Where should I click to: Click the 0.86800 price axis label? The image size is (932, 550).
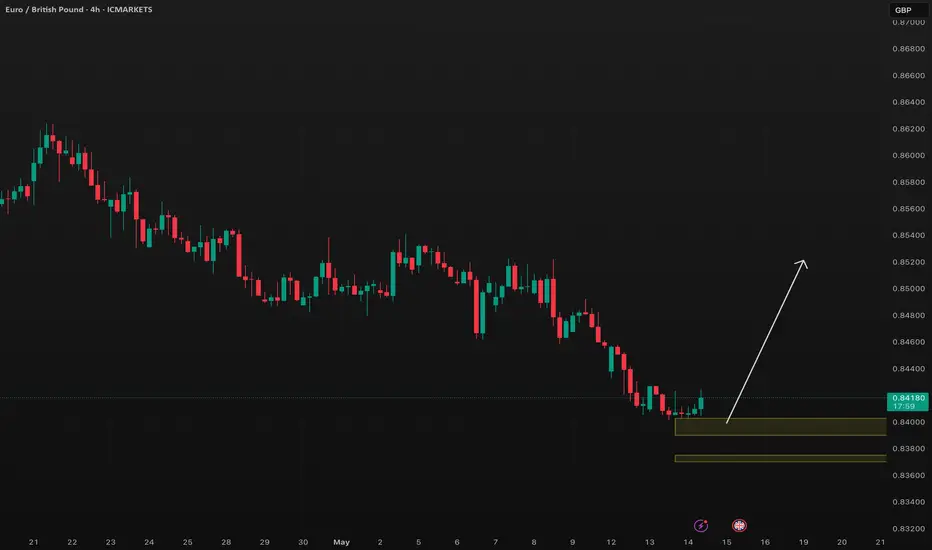click(908, 49)
